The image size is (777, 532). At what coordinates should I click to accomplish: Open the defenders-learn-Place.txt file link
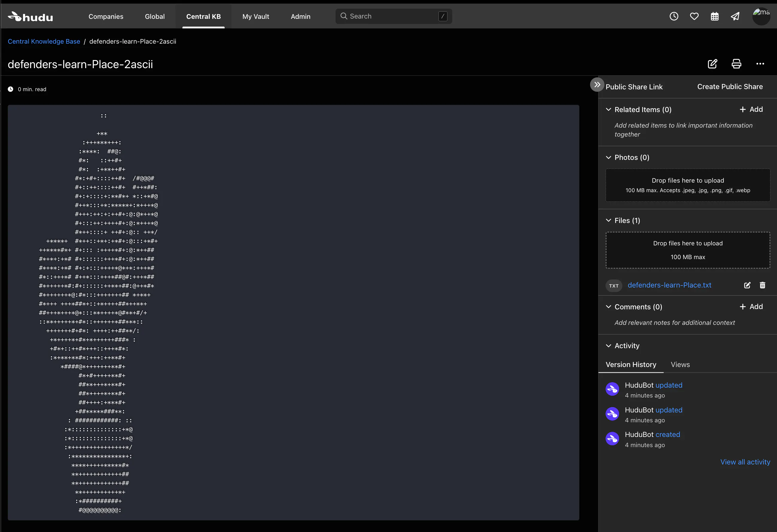669,285
